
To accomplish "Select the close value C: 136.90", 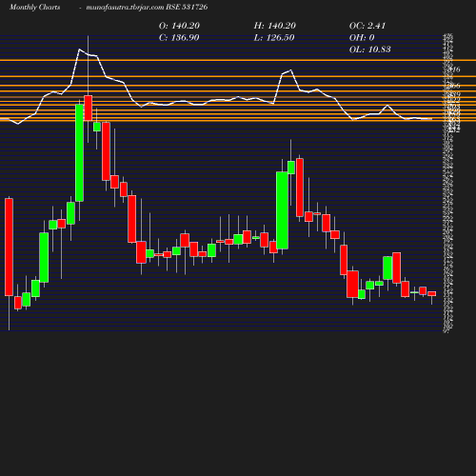I will tap(179, 37).
